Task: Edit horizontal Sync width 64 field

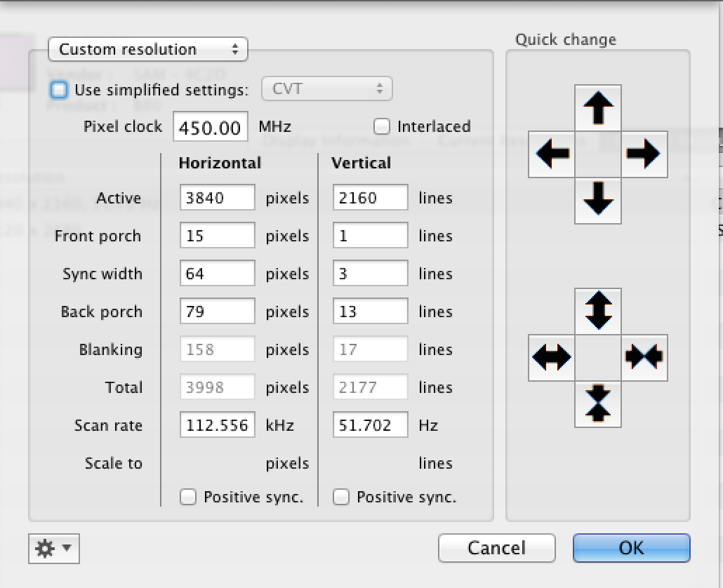Action: point(217,273)
